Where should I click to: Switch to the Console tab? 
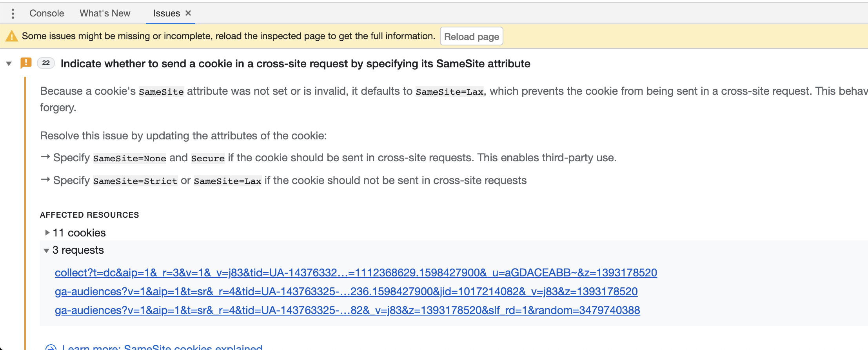point(46,13)
